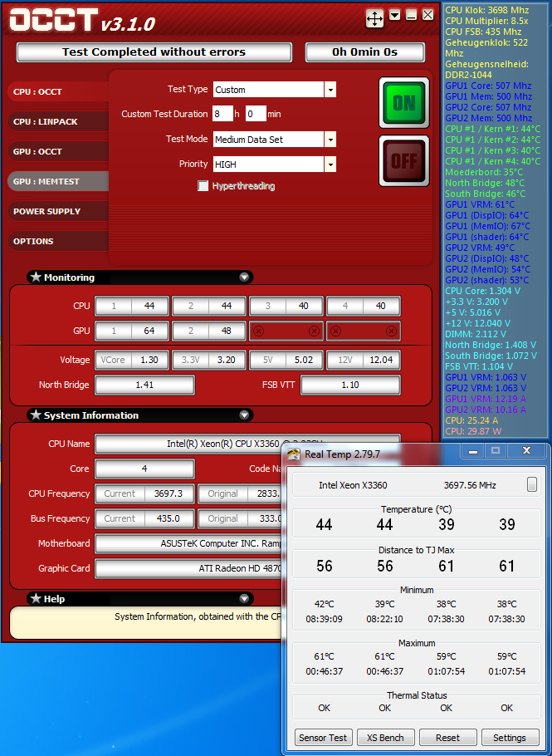Click the star icon beside System Information
This screenshot has height=756, width=552.
pyautogui.click(x=36, y=415)
